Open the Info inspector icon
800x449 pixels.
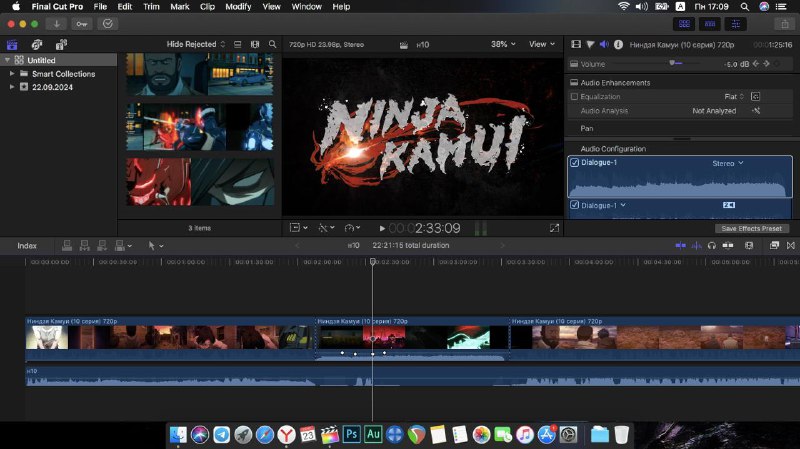(618, 44)
